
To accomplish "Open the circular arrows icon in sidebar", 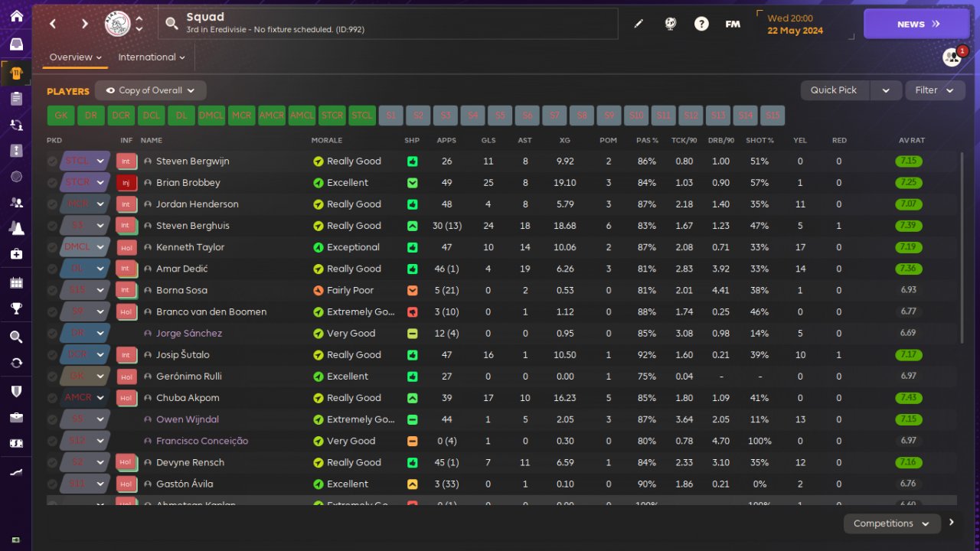I will (16, 363).
